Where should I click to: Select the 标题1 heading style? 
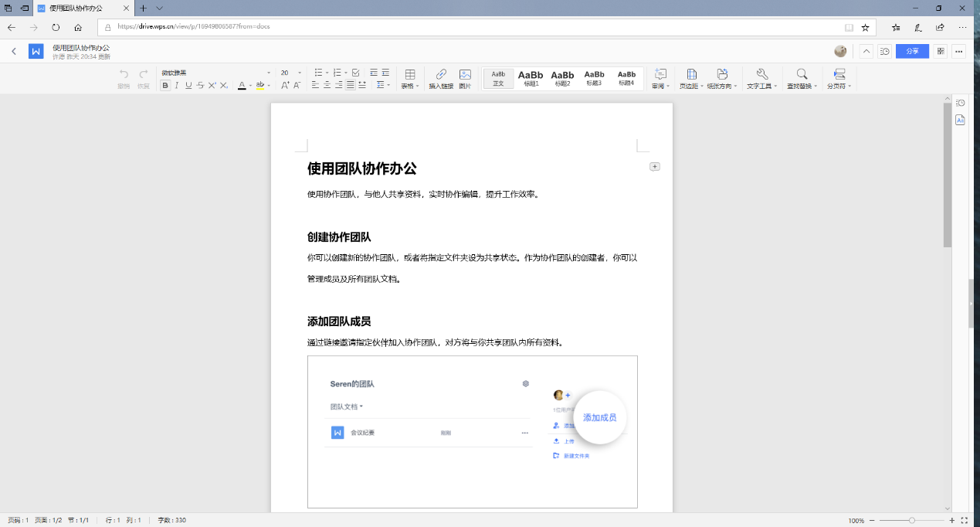pyautogui.click(x=531, y=78)
